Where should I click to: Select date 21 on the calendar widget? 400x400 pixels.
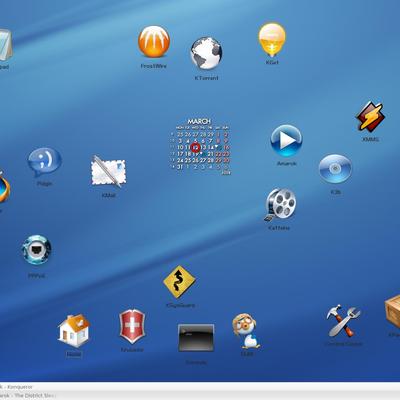pyautogui.click(x=211, y=154)
